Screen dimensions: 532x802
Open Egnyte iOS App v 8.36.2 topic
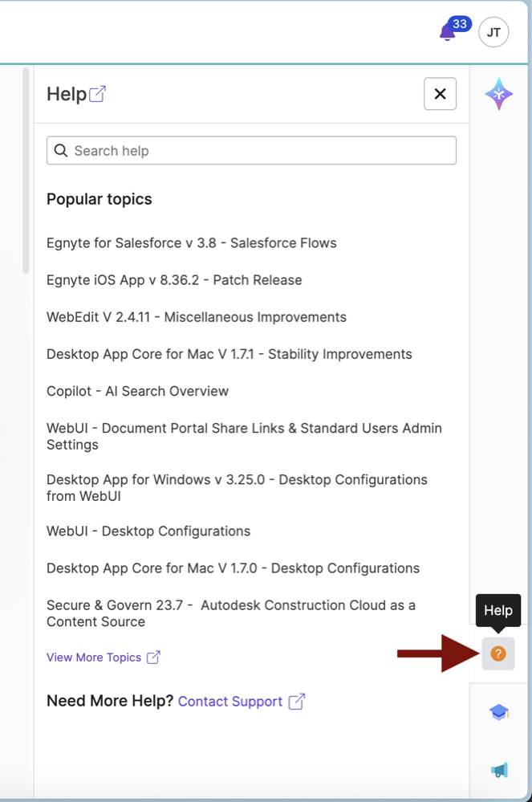click(x=174, y=280)
